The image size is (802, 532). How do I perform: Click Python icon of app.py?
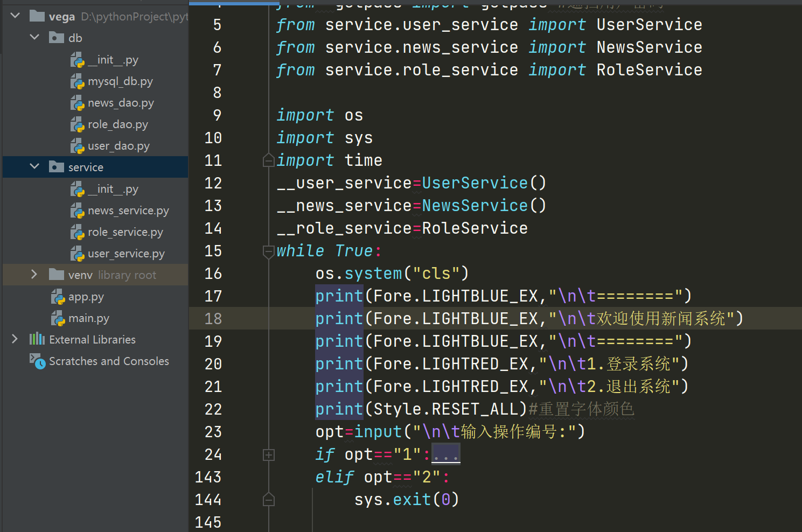(58, 297)
